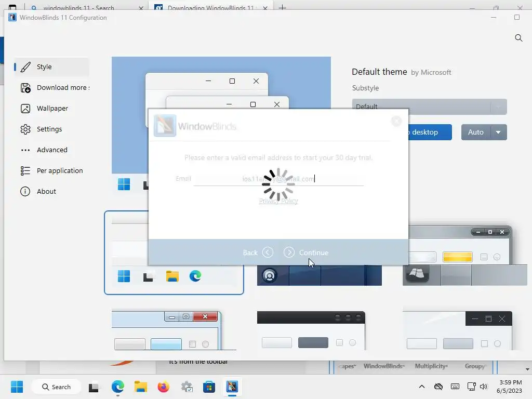
Task: Open Settings in WindowBlinds sidebar
Action: tap(51, 129)
